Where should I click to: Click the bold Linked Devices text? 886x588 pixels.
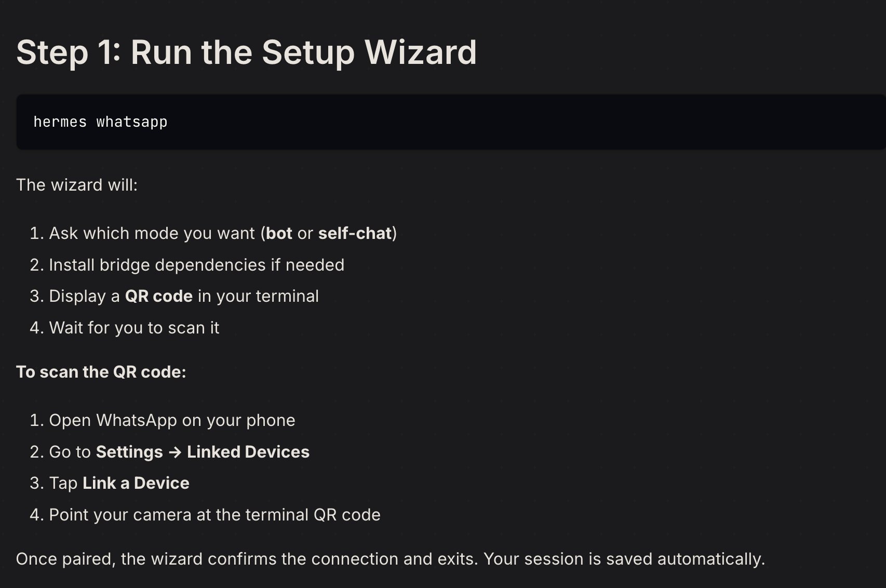click(x=248, y=452)
